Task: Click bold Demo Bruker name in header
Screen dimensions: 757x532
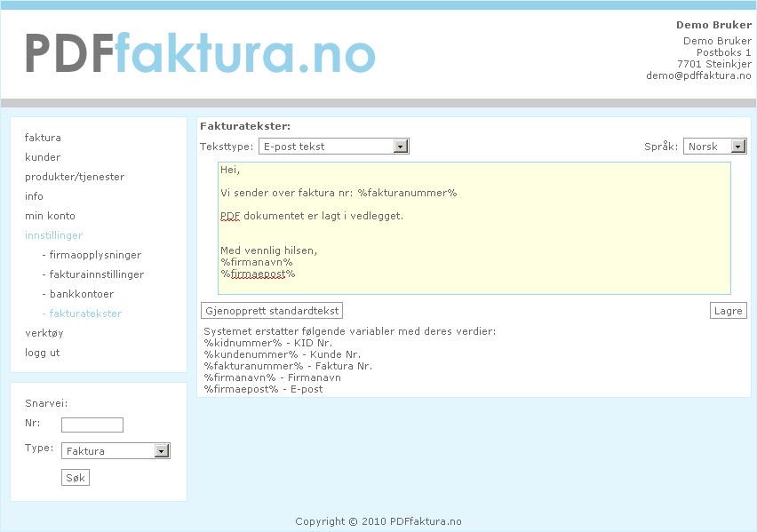Action: pyautogui.click(x=713, y=25)
